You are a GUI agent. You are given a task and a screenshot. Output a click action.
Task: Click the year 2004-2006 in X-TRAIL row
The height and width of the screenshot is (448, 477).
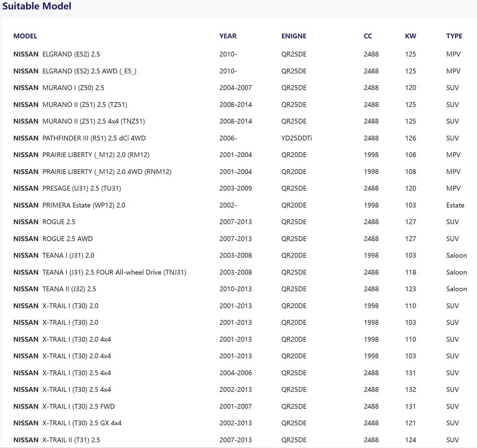coord(236,373)
